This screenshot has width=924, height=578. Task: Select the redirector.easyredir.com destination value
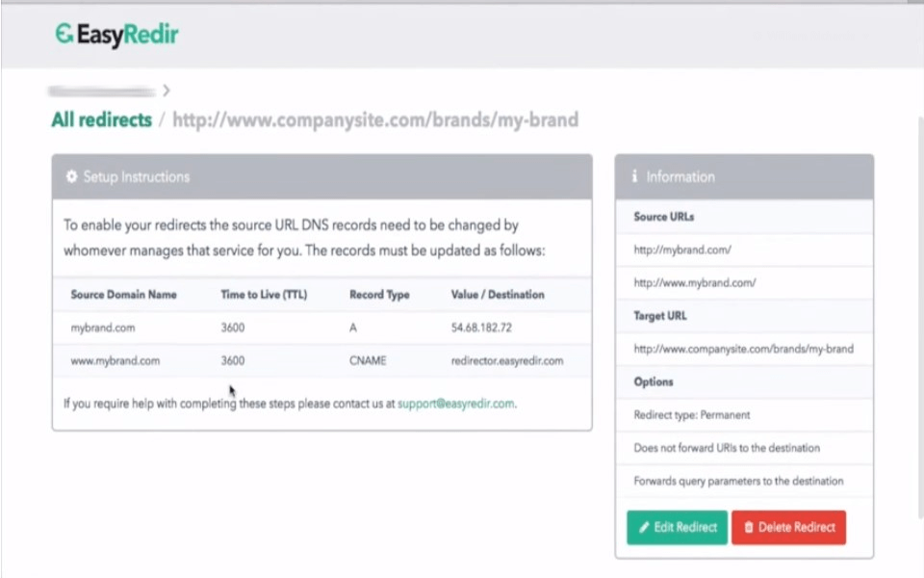(507, 361)
